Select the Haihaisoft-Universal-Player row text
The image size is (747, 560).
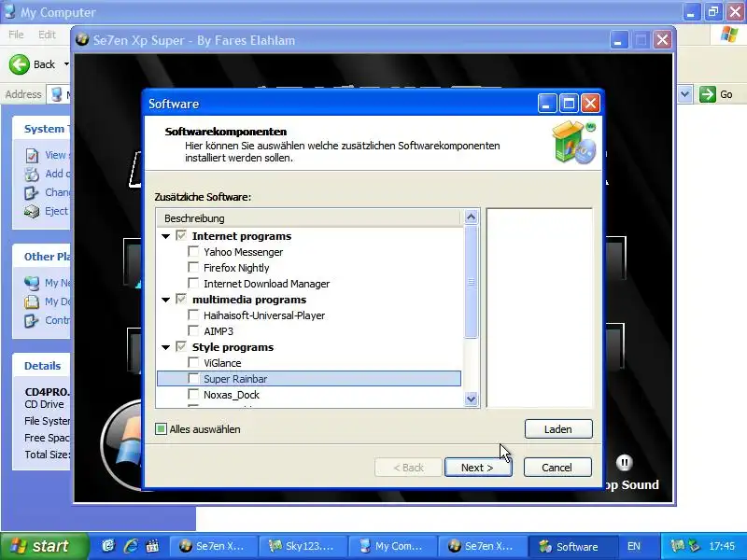point(264,315)
